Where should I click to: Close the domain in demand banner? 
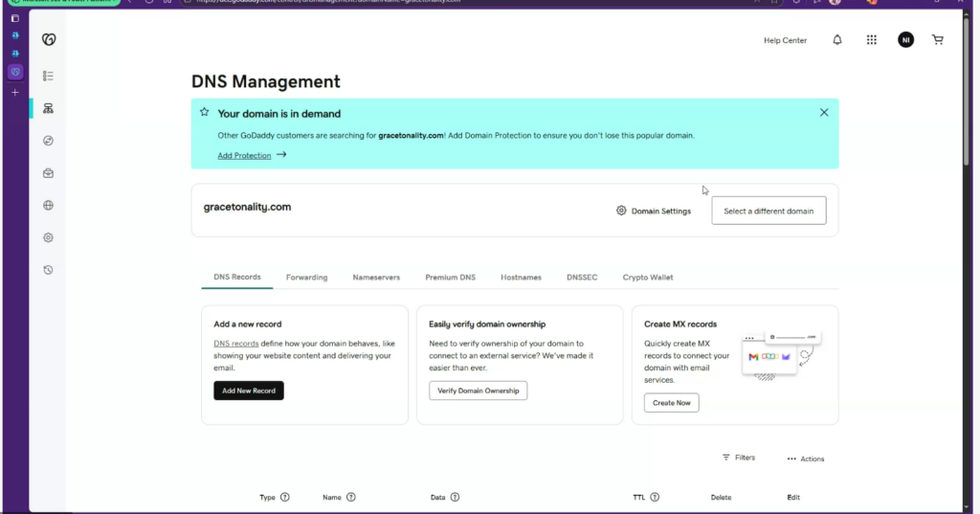(x=824, y=113)
